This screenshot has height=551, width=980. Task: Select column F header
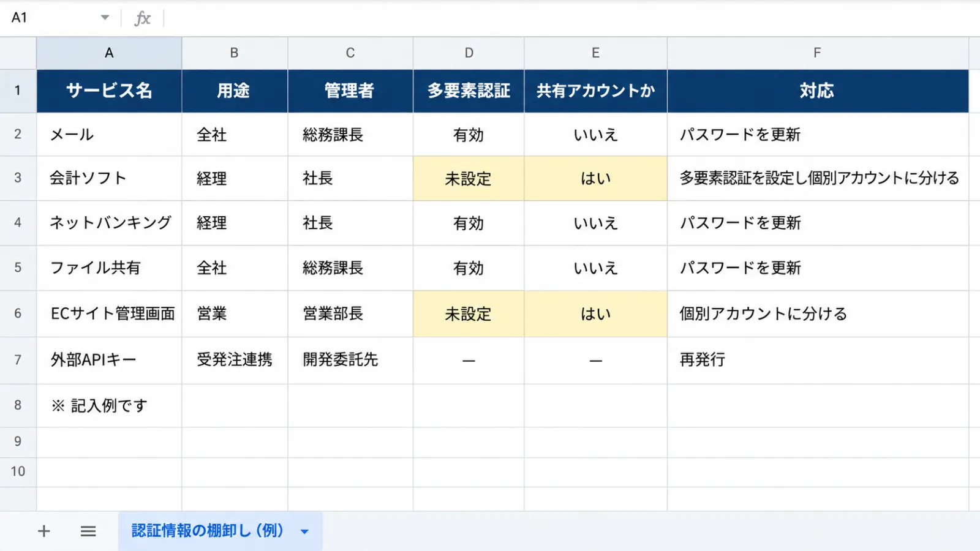click(x=818, y=53)
